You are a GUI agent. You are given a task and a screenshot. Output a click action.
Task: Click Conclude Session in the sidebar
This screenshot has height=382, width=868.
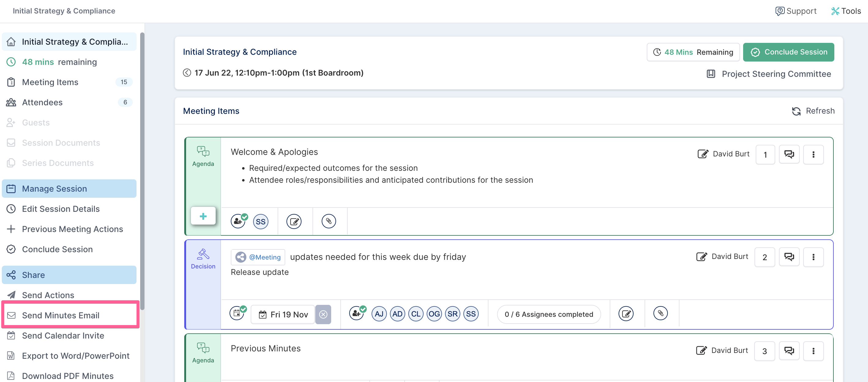[69, 249]
